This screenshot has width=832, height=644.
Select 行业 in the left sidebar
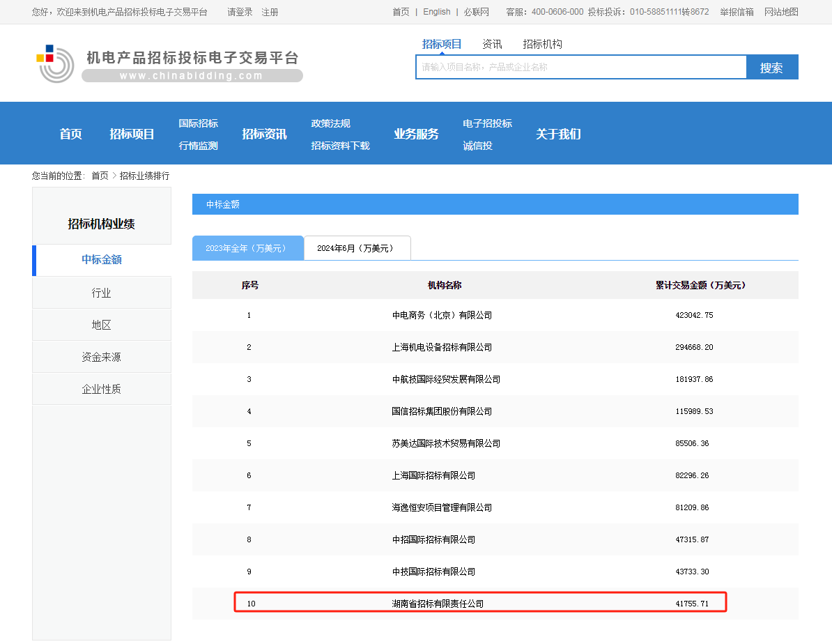pos(102,293)
